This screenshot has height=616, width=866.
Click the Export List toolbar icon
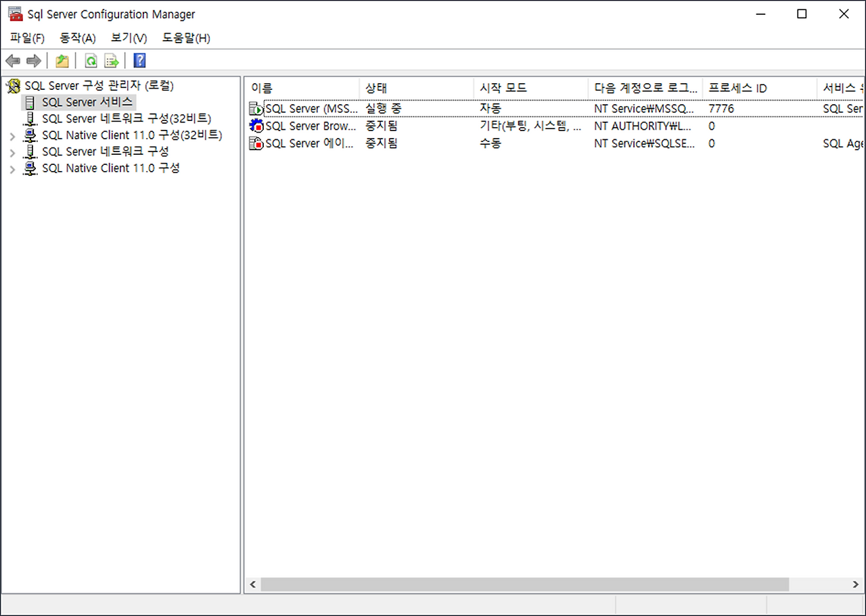click(111, 61)
